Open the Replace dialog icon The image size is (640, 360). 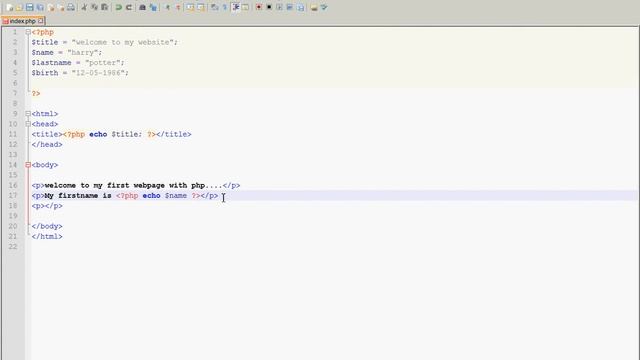153,7
